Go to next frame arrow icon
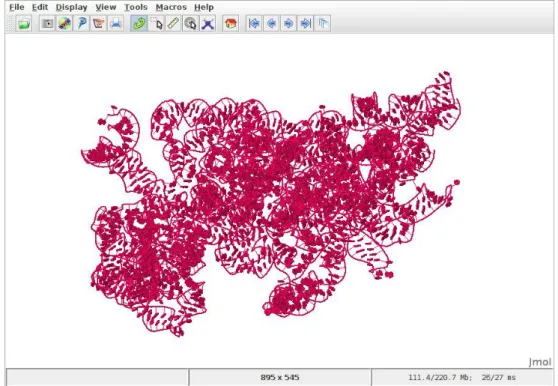 tap(288, 24)
